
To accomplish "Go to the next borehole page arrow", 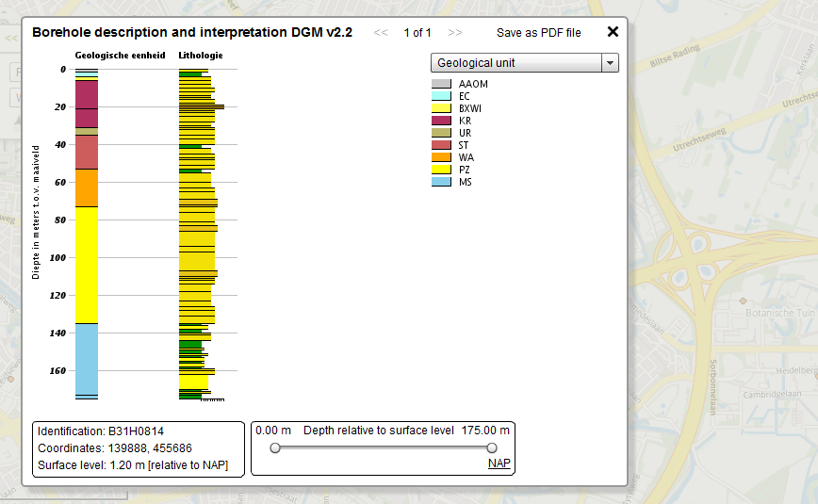I will tap(455, 33).
